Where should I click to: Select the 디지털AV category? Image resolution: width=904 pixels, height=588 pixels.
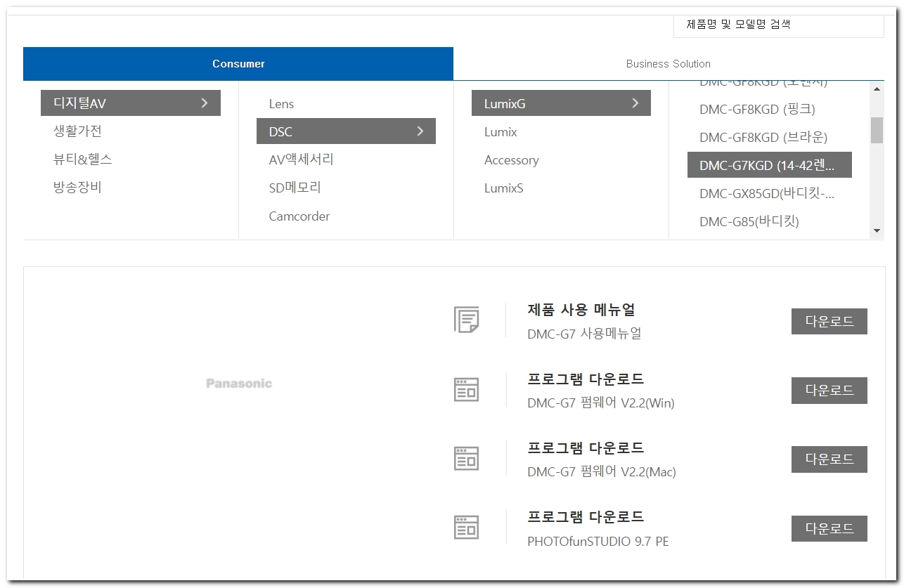130,103
